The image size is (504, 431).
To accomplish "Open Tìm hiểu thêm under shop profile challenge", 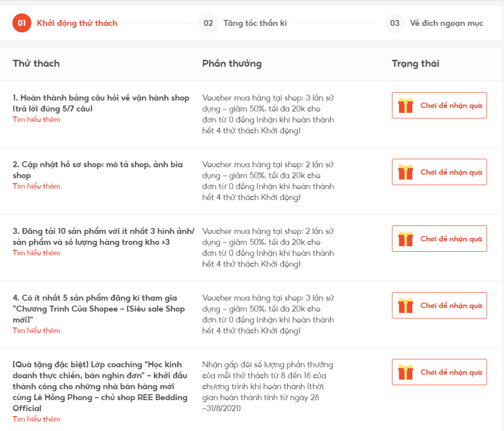I will tap(36, 186).
